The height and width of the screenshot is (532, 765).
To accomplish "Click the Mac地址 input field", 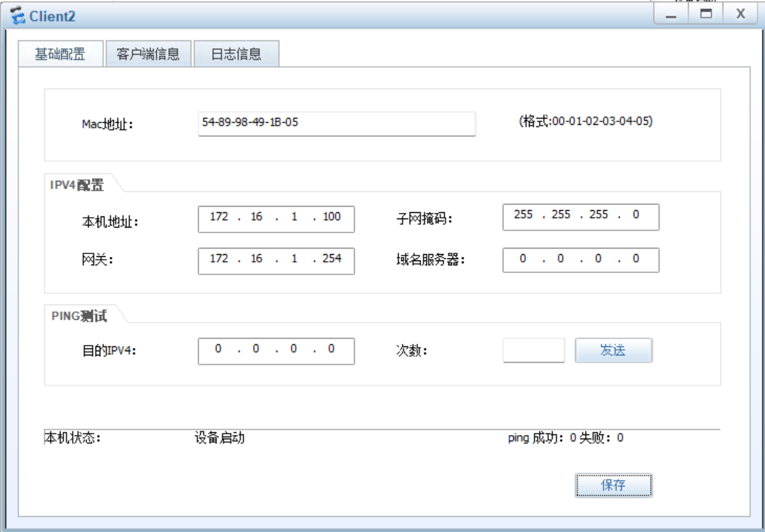I will 336,124.
